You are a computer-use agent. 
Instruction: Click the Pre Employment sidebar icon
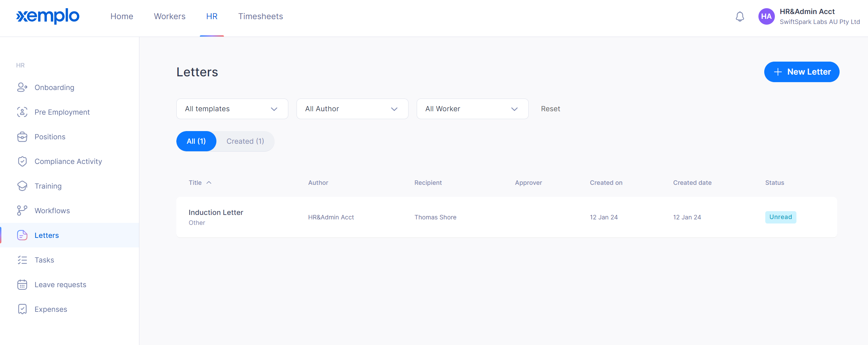pyautogui.click(x=22, y=112)
